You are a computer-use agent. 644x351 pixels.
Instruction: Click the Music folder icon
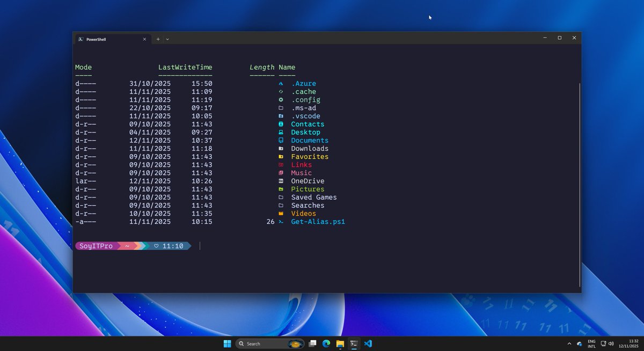280,173
